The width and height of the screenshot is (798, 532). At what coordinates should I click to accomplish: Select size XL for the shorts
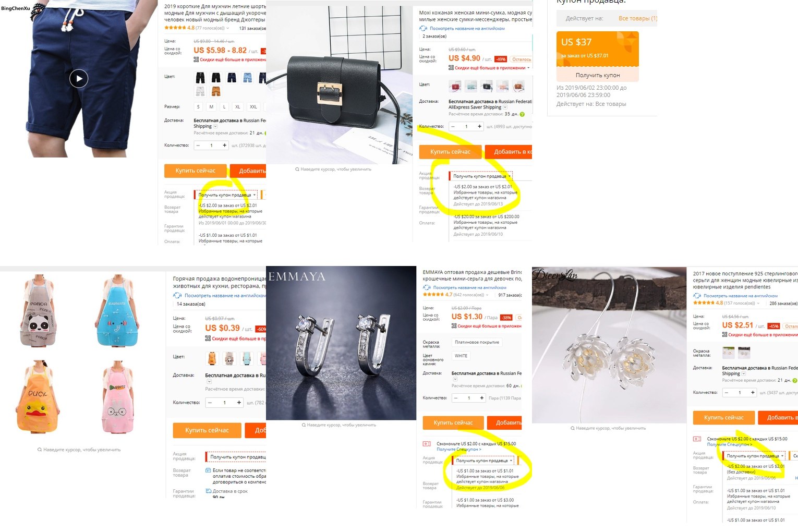point(238,106)
